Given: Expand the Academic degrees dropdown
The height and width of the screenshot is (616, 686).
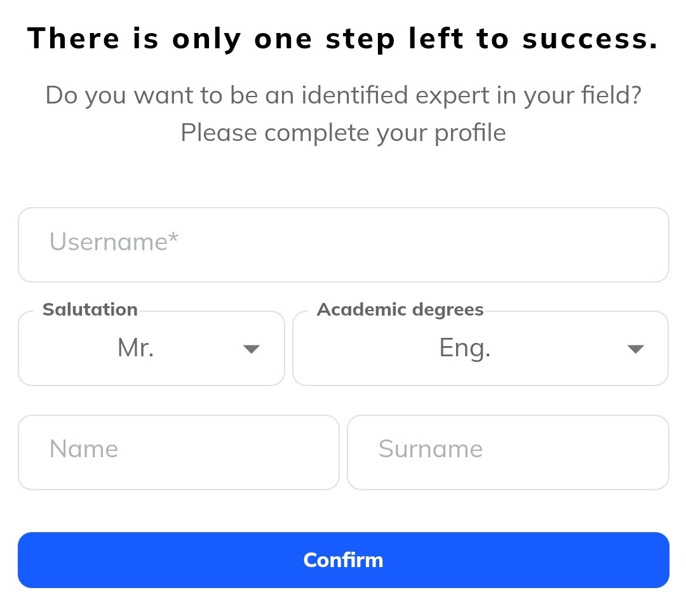Looking at the screenshot, I should pyautogui.click(x=480, y=348).
